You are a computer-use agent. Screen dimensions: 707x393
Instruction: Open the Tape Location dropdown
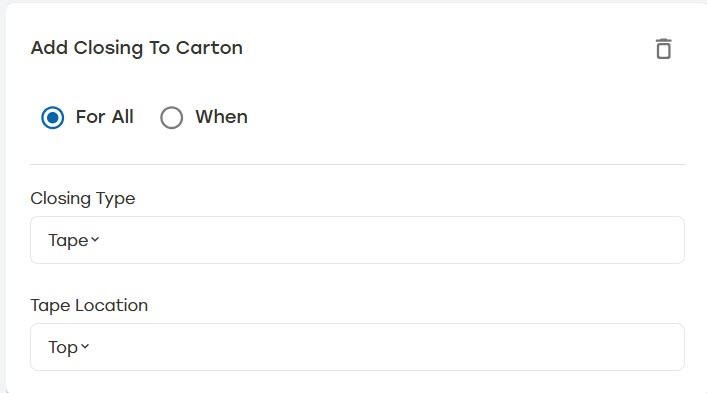358,347
